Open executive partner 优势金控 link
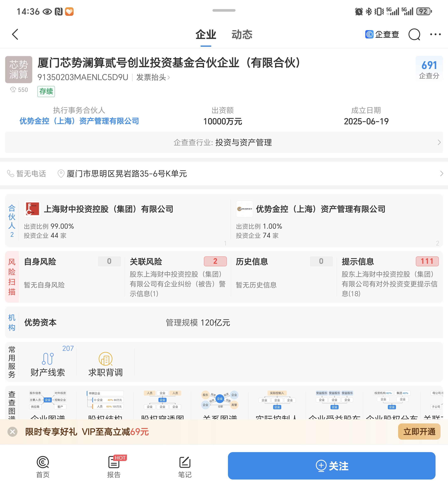 click(x=79, y=121)
